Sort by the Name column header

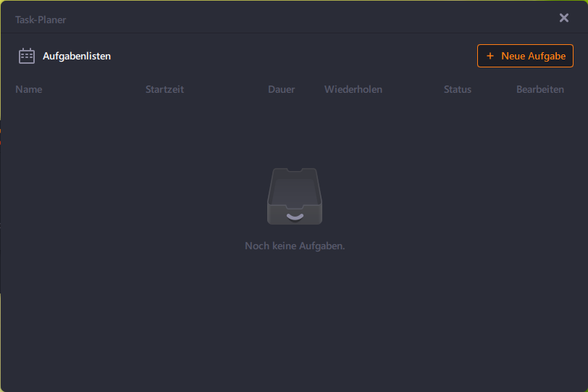[x=29, y=89]
